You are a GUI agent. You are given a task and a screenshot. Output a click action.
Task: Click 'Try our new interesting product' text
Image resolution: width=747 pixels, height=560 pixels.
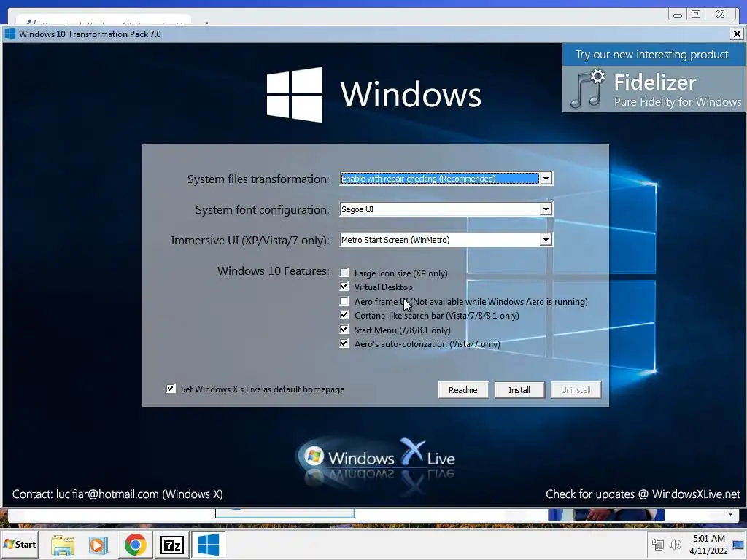651,55
